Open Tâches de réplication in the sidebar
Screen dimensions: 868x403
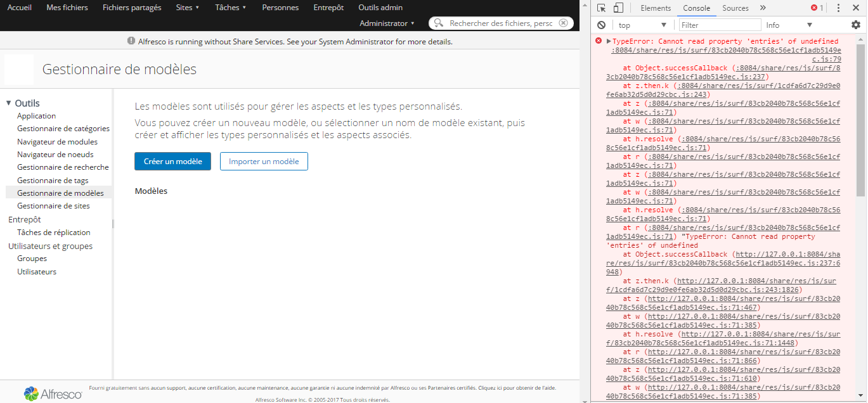(x=54, y=233)
